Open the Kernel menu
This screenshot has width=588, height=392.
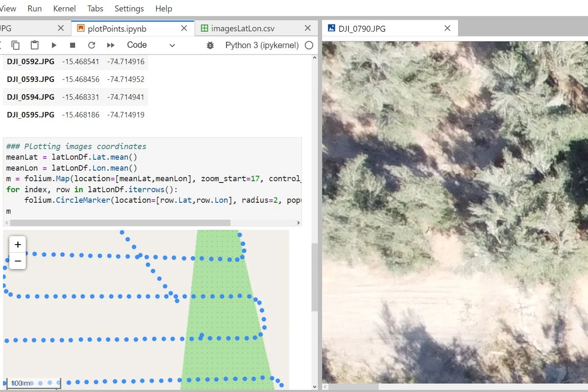[x=64, y=8]
